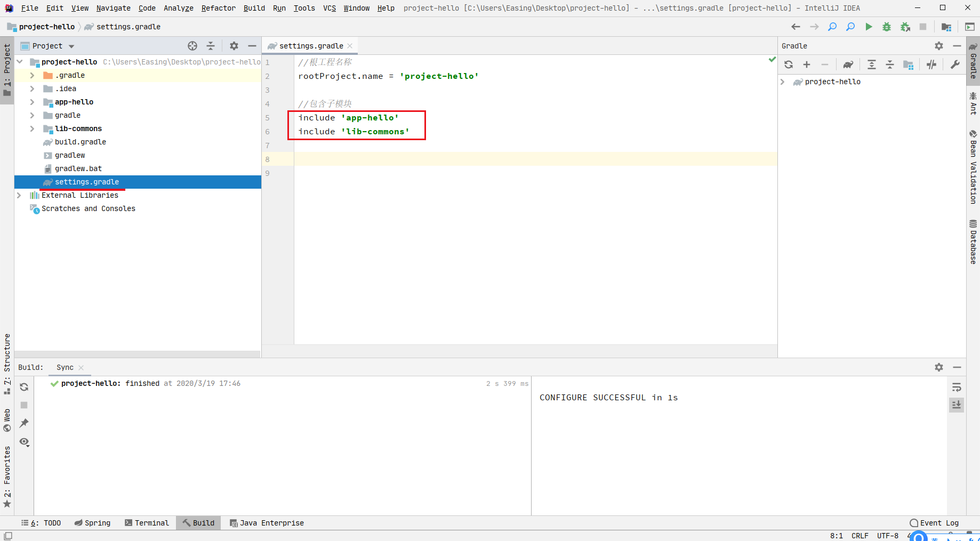This screenshot has width=980, height=541.
Task: Collapse all in Gradle panel
Action: [x=890, y=64]
